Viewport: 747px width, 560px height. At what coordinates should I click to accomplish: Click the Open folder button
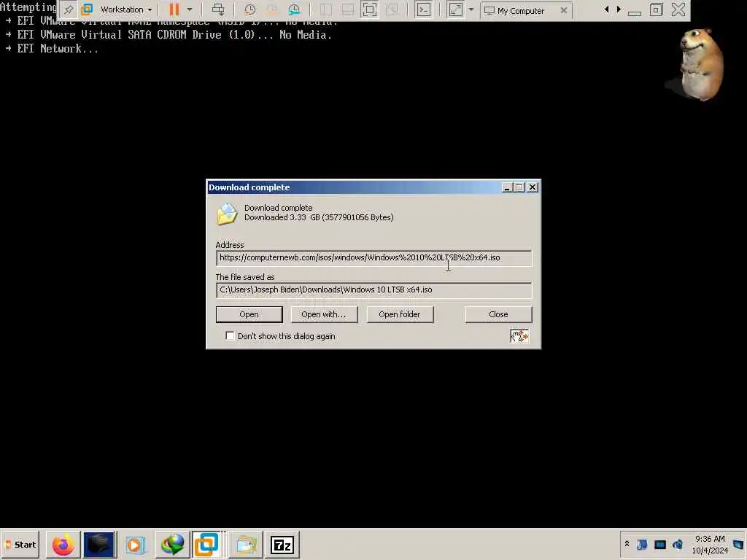(400, 314)
